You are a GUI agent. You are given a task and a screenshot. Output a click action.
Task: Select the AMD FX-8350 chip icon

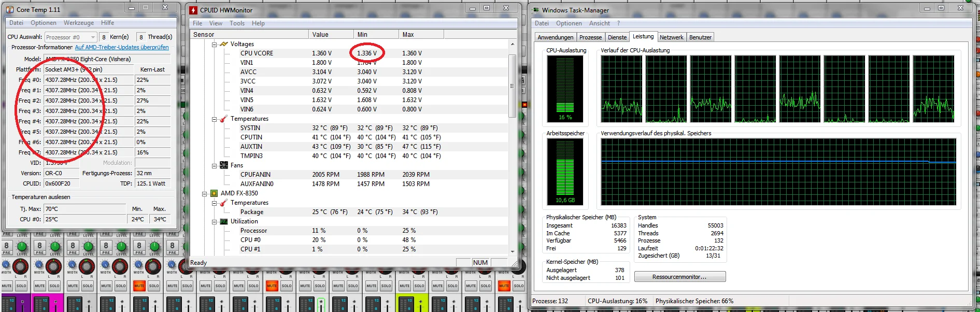214,193
